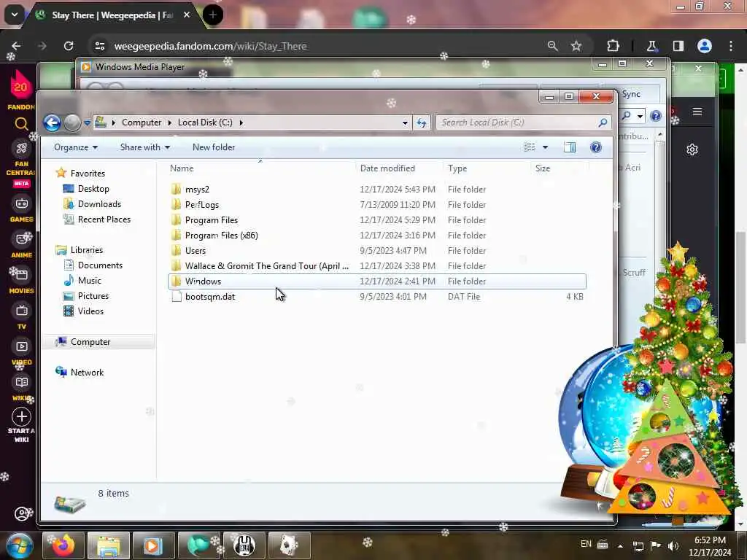
Task: Click Explorer forward navigation button
Action: click(x=72, y=122)
